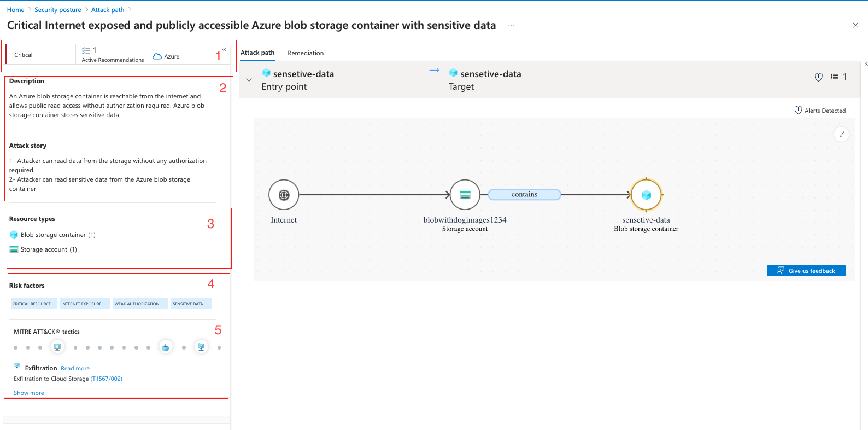Expand the graph to fullscreen via the diagonal arrow
This screenshot has width=868, height=430.
point(842,134)
